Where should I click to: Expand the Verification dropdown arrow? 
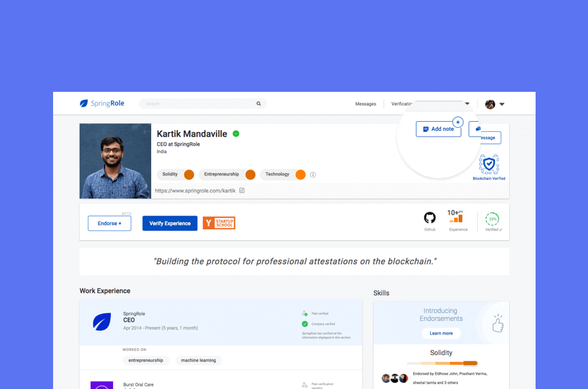click(x=468, y=104)
